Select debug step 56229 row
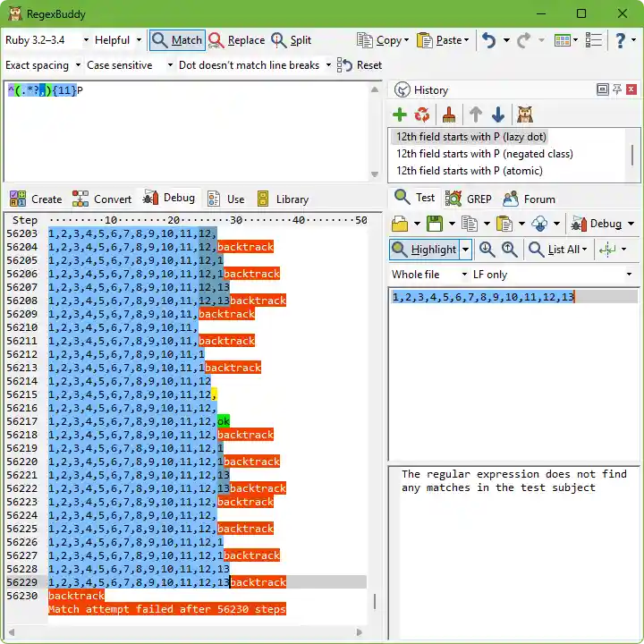The image size is (644, 644). (x=186, y=582)
